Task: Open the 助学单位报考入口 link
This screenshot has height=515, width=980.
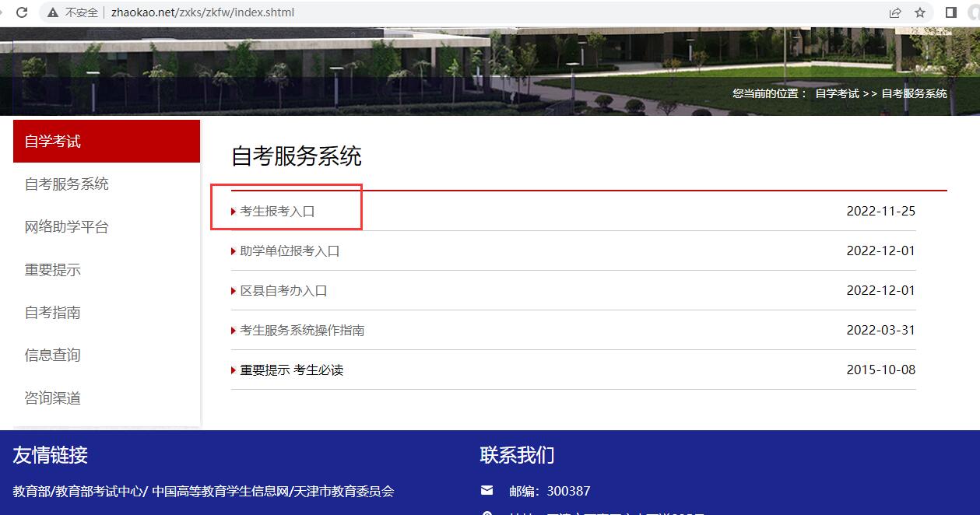Action: pyautogui.click(x=290, y=251)
